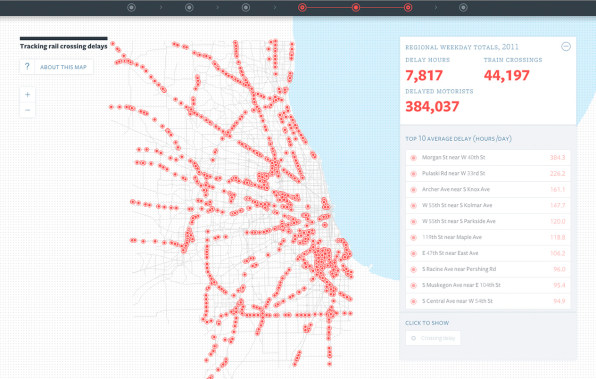This screenshot has height=379, width=596.
Task: Select Morgan St near W 40th St entry
Action: click(488, 157)
